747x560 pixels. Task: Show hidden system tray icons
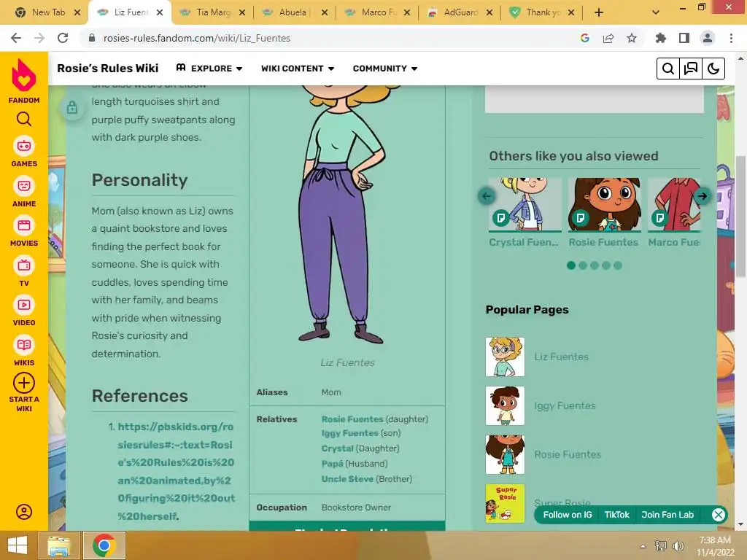point(643,545)
